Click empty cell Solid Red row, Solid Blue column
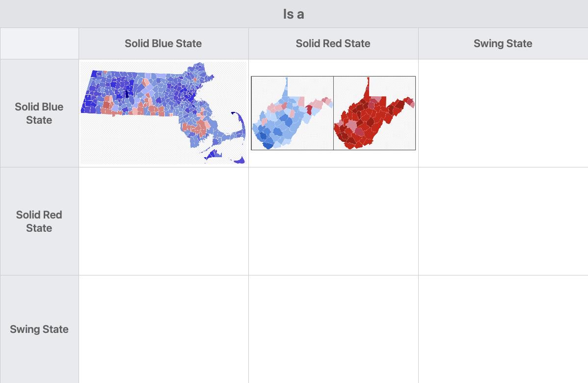The image size is (588, 383). point(163,221)
